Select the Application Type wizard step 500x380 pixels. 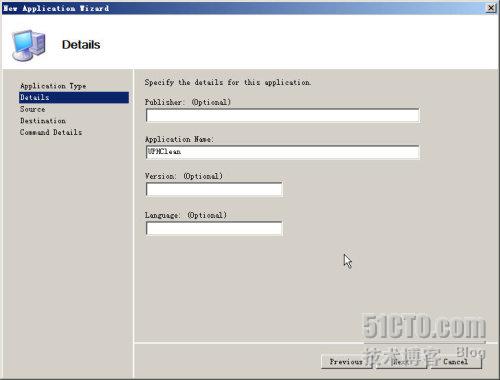[53, 86]
